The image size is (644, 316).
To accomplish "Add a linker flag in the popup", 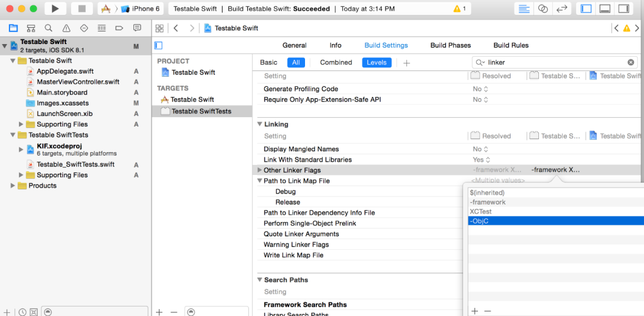I will click(474, 311).
